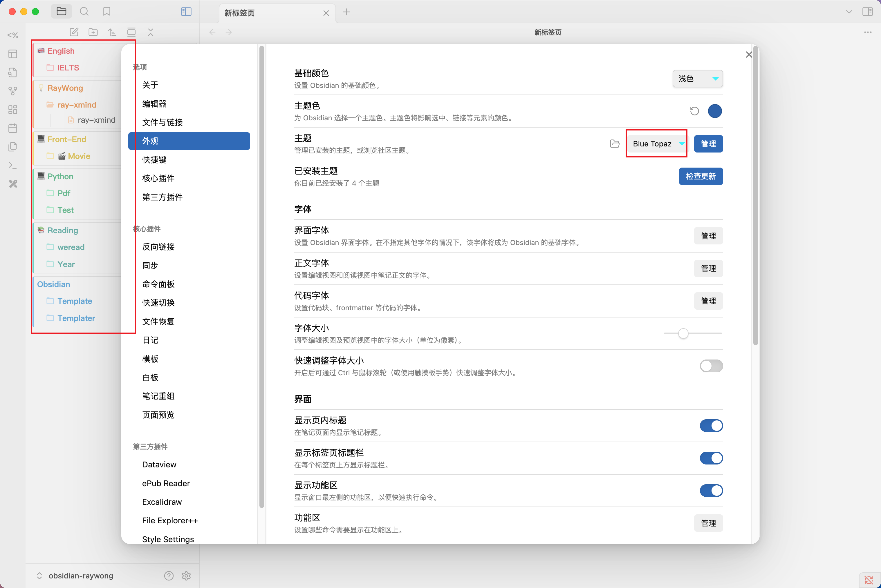The image size is (881, 588).
Task: Toggle the right sidebar panel icon
Action: (867, 12)
